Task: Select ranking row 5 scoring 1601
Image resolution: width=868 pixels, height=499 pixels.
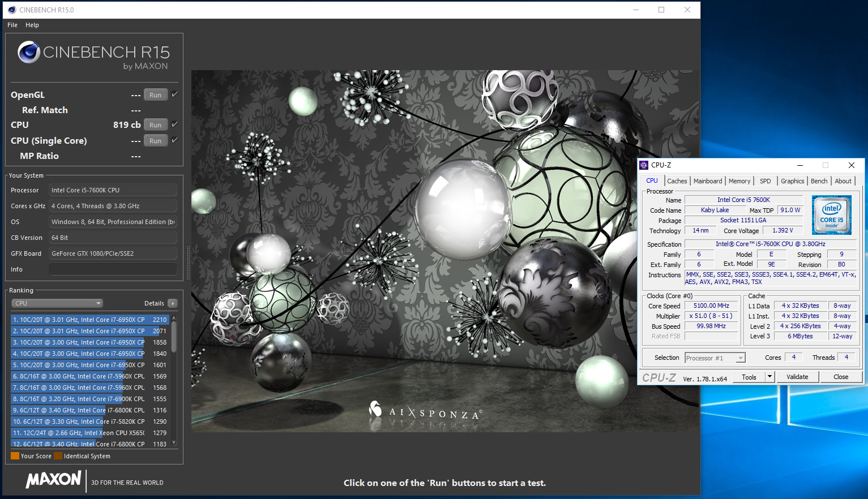Action: (90, 365)
